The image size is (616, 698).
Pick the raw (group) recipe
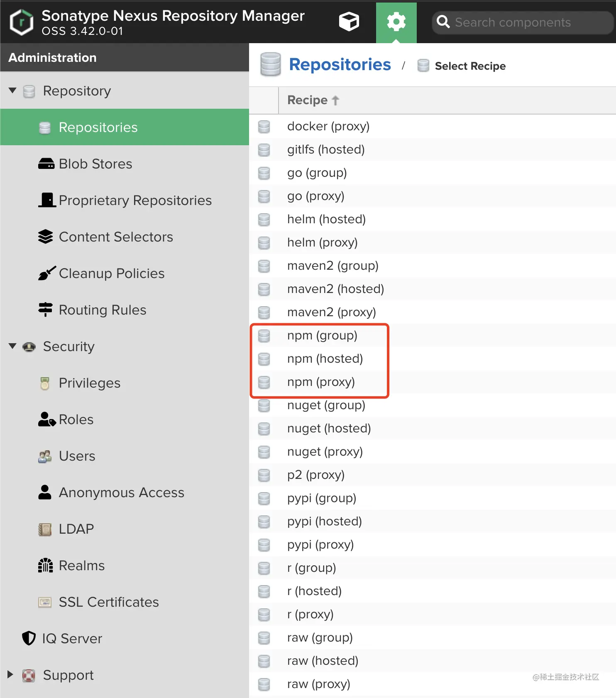[320, 637]
